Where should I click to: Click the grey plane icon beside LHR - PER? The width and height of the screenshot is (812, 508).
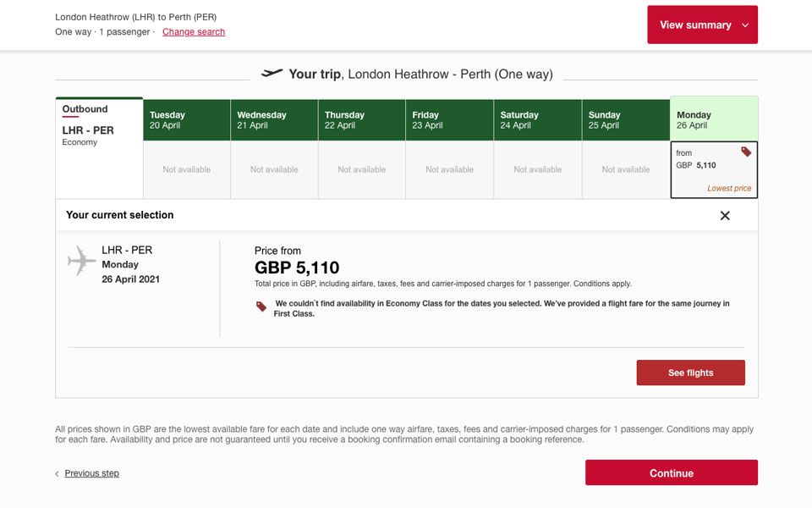[x=82, y=262]
